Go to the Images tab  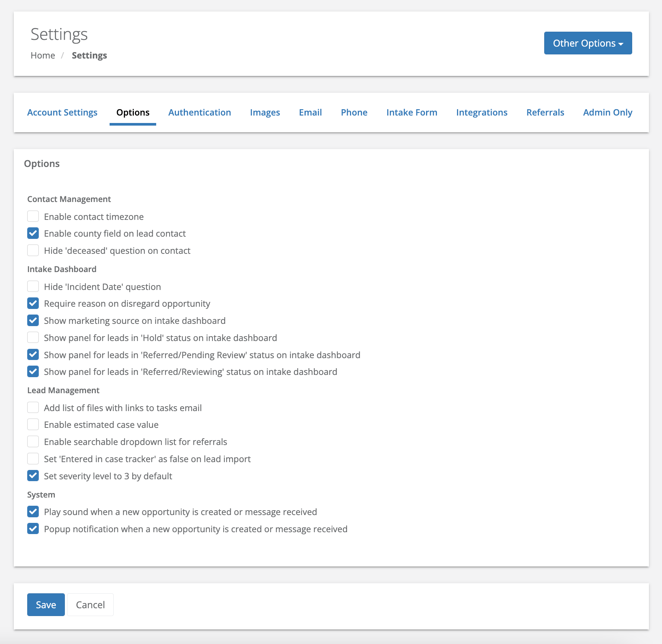265,113
